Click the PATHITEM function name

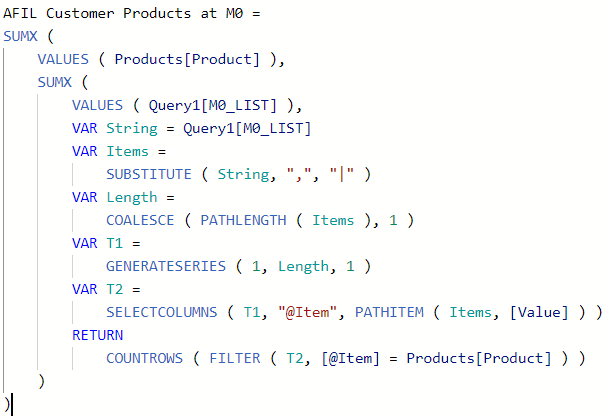[389, 313]
